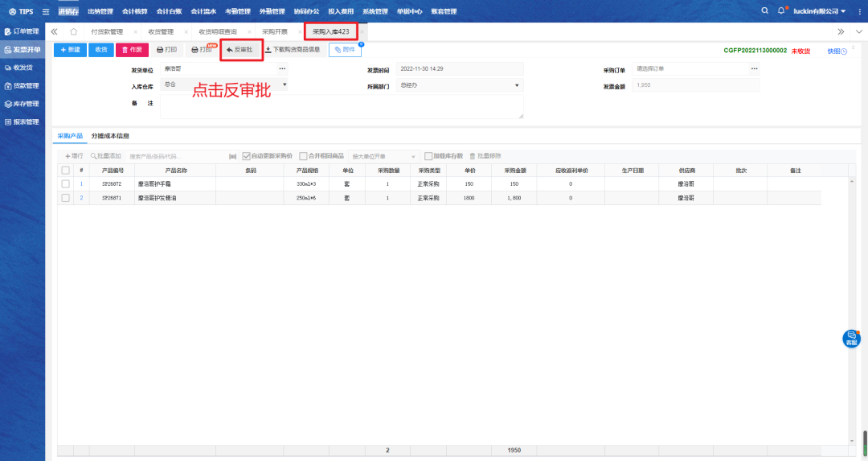868x461 pixels.
Task: Click the barcode scan icon in product toolbar
Action: tap(233, 156)
